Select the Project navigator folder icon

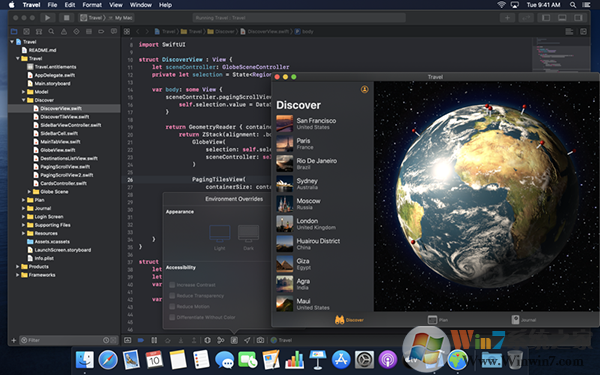(14, 31)
